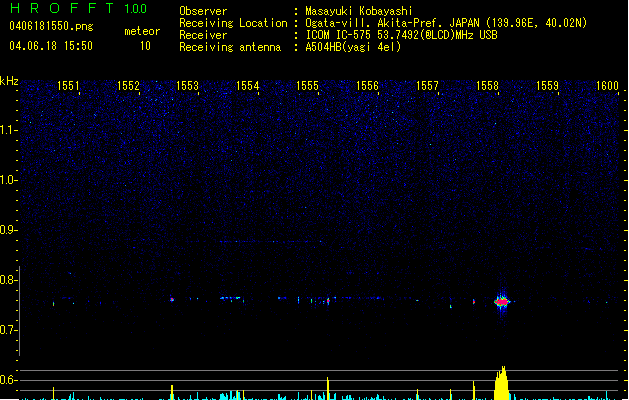Click the 1.1 kHz frequency label
Image resolution: width=629 pixels, height=400 pixels.
pyautogui.click(x=8, y=130)
